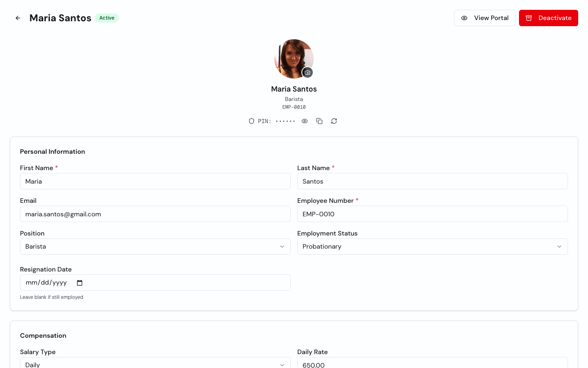Screen dimensions: 588x368
Task: Regenerate the PIN with the refresh icon
Action: click(334, 121)
